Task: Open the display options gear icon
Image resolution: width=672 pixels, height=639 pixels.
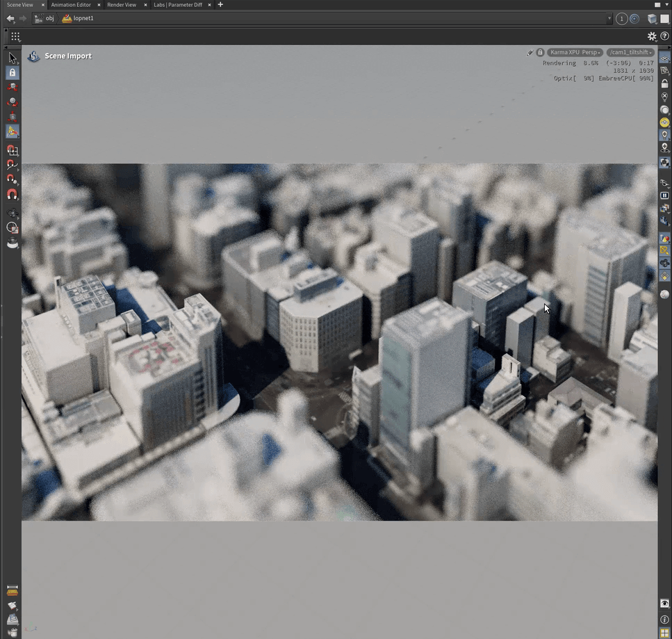Action: [x=652, y=36]
